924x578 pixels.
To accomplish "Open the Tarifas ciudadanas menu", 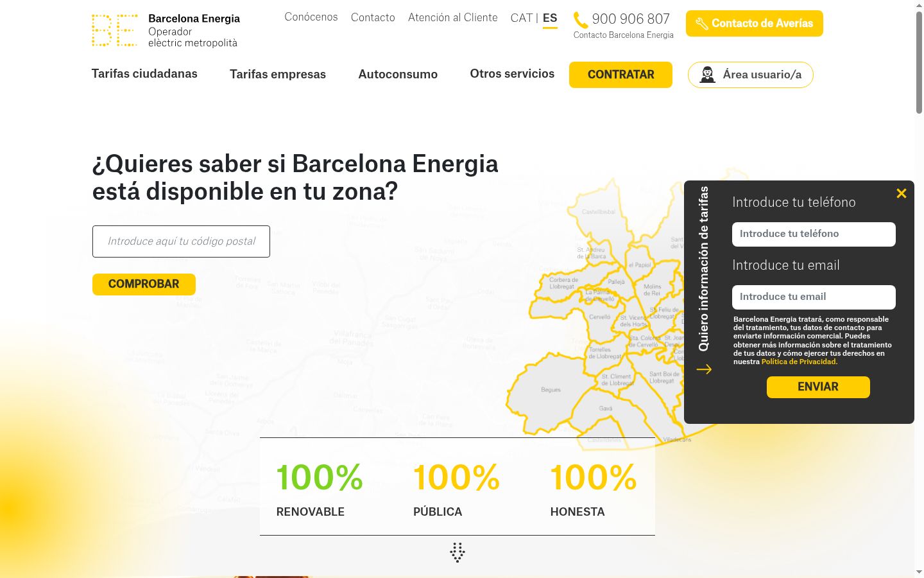I will pyautogui.click(x=144, y=74).
